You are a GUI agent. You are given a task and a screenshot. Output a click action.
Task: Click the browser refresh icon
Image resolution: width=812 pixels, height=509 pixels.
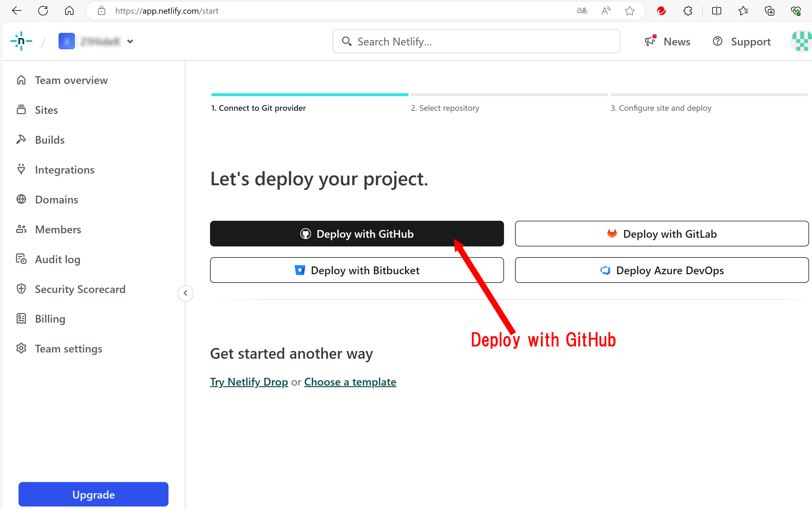(x=43, y=10)
